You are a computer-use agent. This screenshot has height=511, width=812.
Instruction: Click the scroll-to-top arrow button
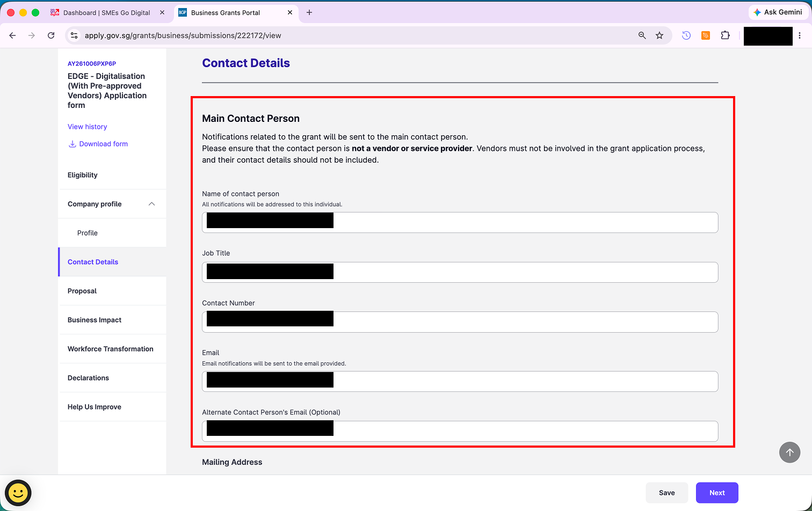coord(789,452)
